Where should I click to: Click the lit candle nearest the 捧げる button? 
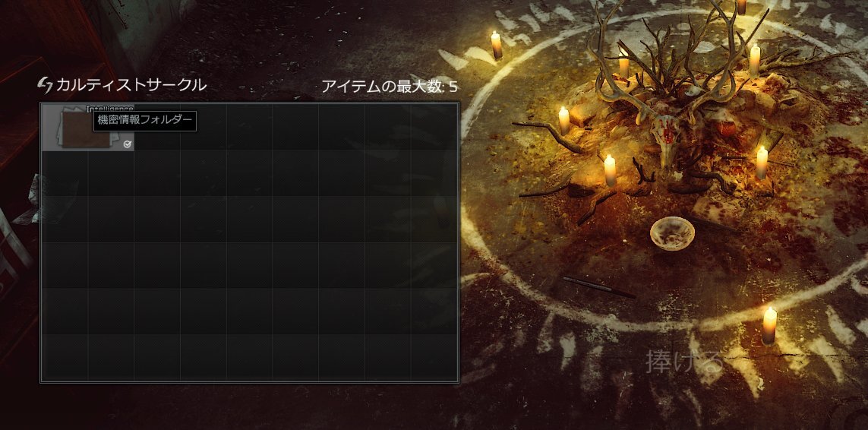(x=769, y=325)
